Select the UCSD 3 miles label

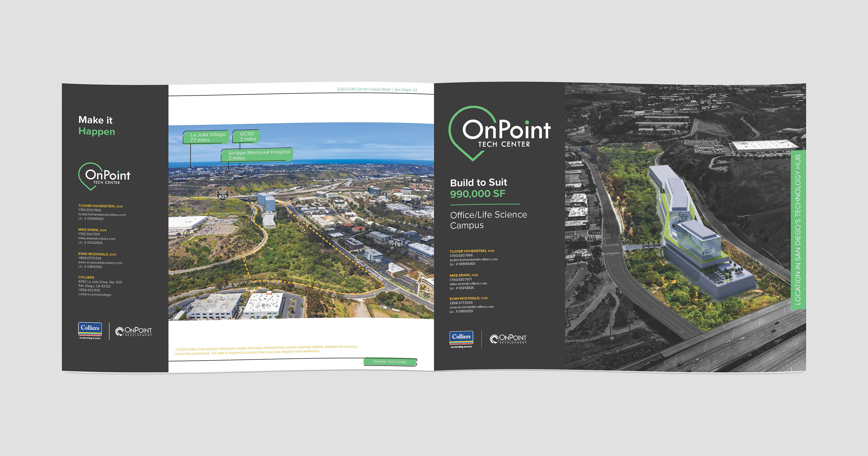tap(246, 136)
